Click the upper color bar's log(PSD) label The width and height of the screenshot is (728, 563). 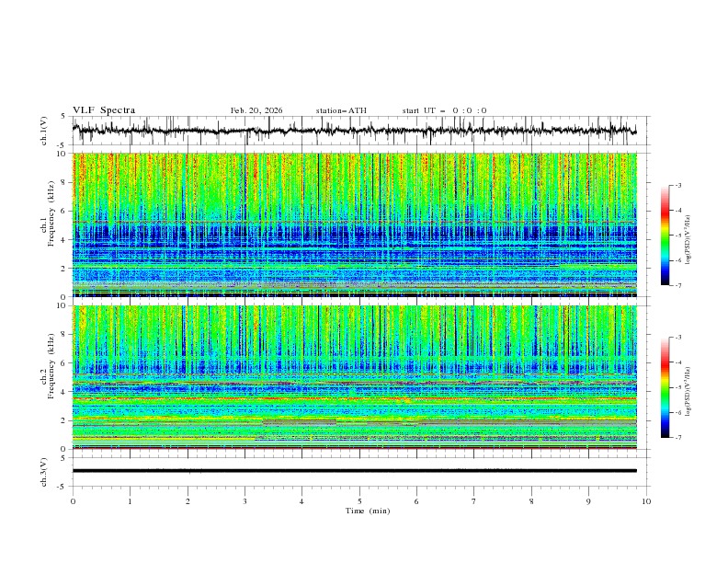[x=688, y=240]
